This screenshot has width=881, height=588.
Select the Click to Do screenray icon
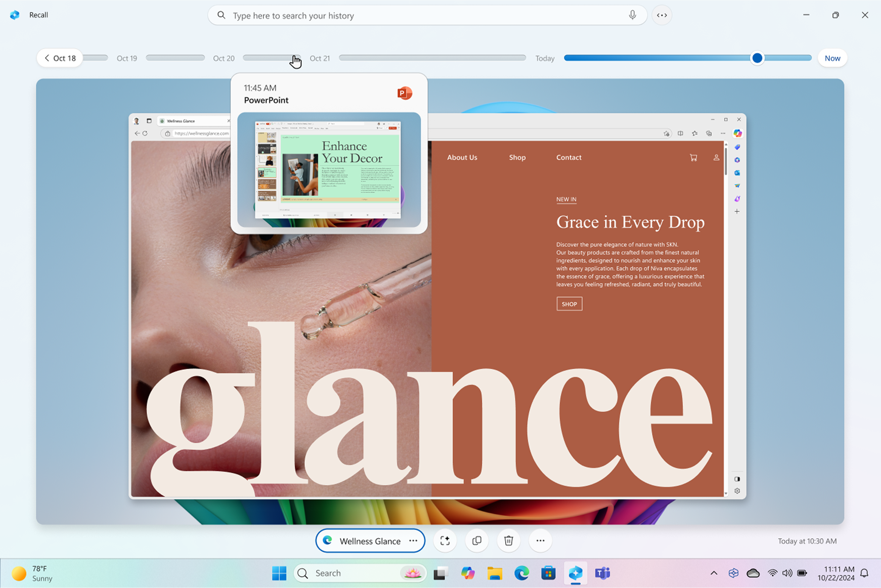click(x=445, y=540)
